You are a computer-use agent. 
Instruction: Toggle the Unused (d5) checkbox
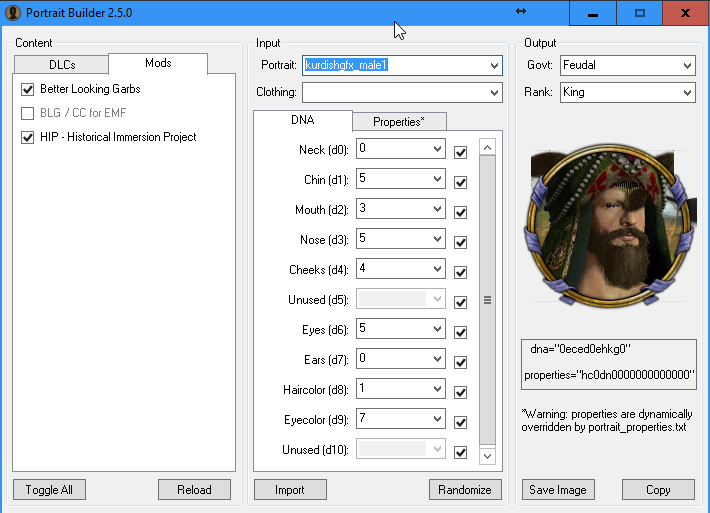coord(461,302)
